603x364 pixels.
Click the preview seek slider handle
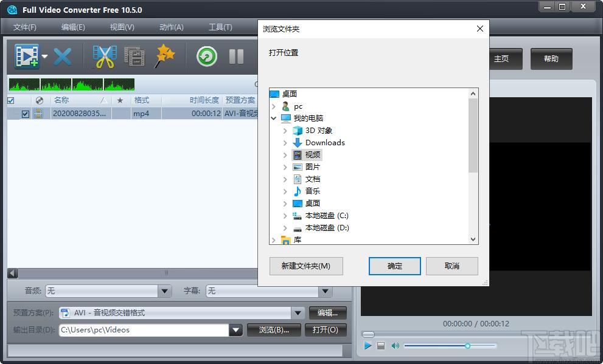(368, 334)
